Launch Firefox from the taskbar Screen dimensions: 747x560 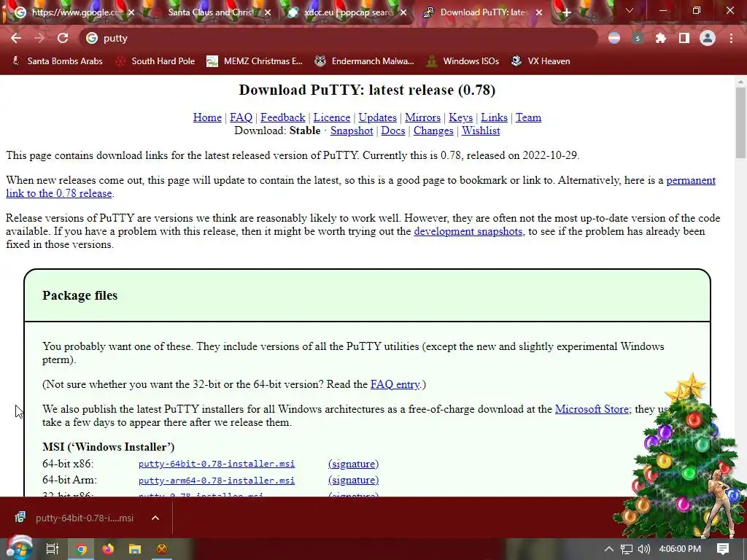108,549
